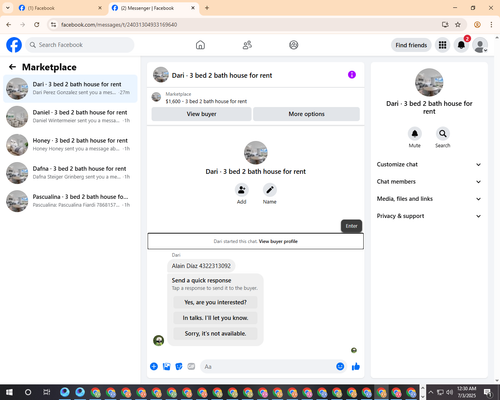This screenshot has width=500, height=400.
Task: Open the emoji picker in message box
Action: tap(340, 366)
